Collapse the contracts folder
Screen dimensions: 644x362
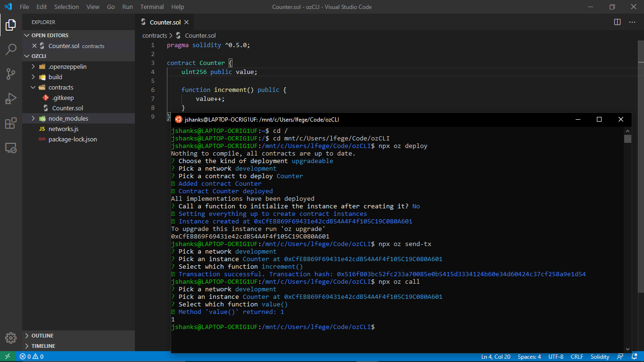click(x=60, y=87)
